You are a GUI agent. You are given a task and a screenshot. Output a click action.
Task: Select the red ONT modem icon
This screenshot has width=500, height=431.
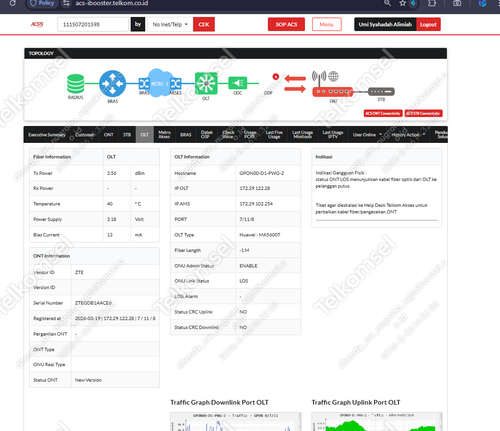pos(332,91)
